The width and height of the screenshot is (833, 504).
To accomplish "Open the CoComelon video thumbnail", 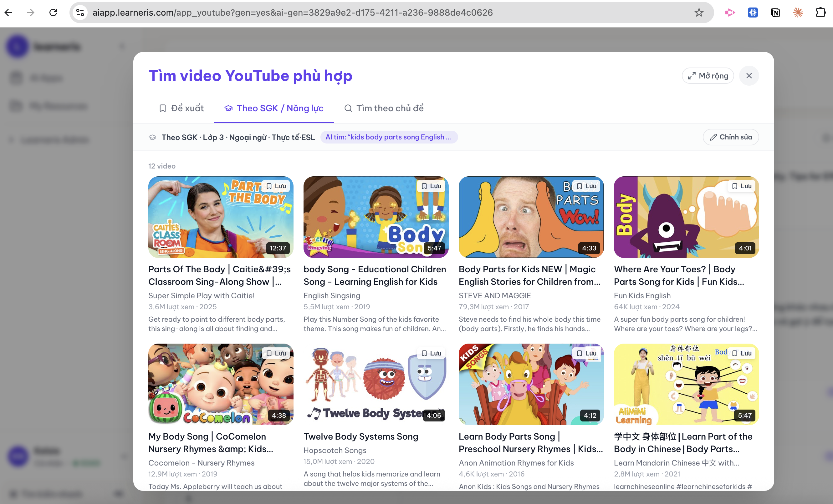I will tap(221, 385).
